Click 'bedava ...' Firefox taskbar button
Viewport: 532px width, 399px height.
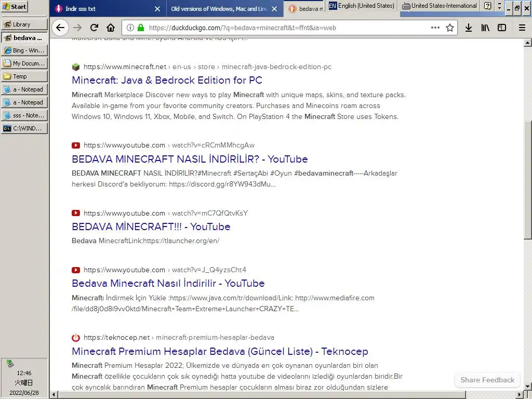tap(24, 37)
